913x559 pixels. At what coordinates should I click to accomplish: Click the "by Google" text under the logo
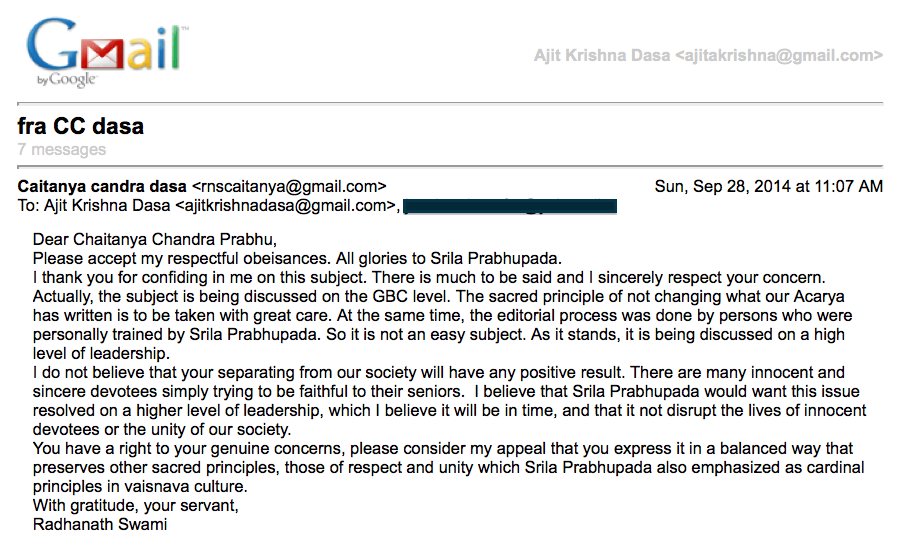(x=67, y=80)
